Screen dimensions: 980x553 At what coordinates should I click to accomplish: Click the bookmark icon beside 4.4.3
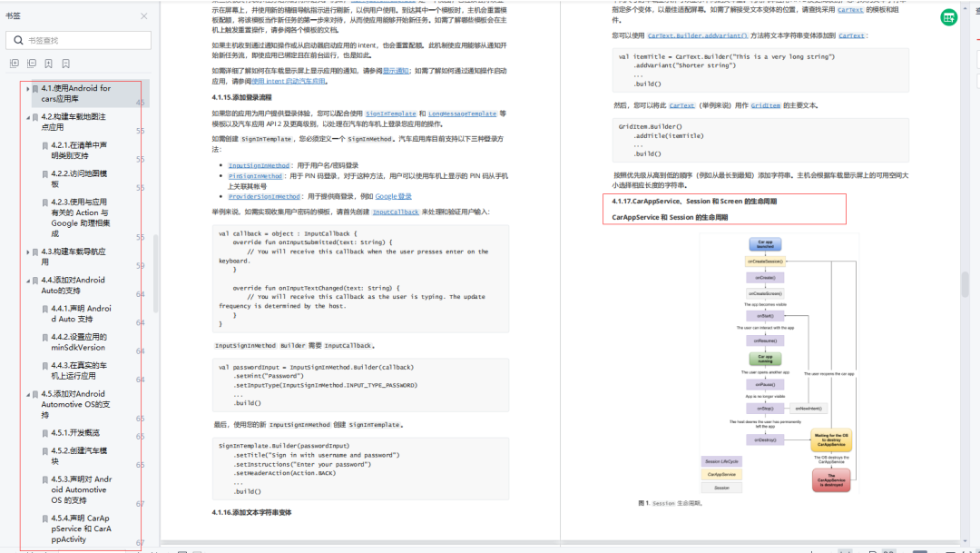(x=45, y=366)
